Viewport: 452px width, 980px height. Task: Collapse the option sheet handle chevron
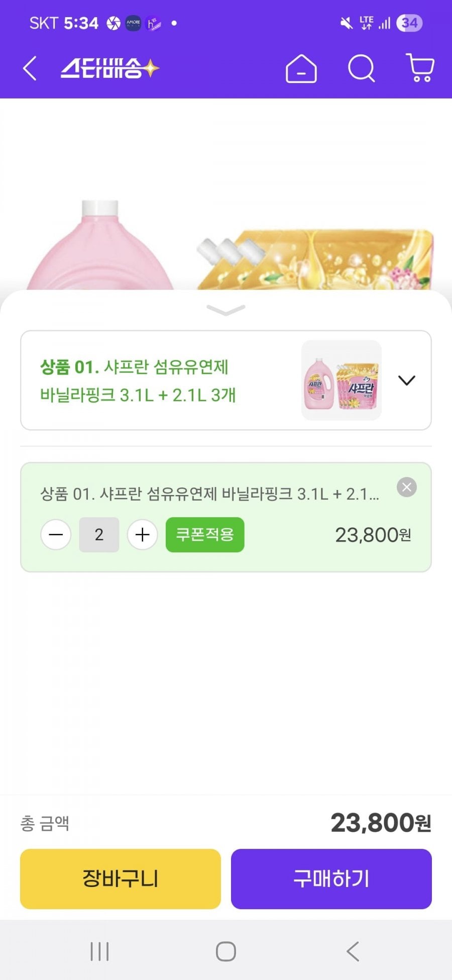click(x=226, y=310)
